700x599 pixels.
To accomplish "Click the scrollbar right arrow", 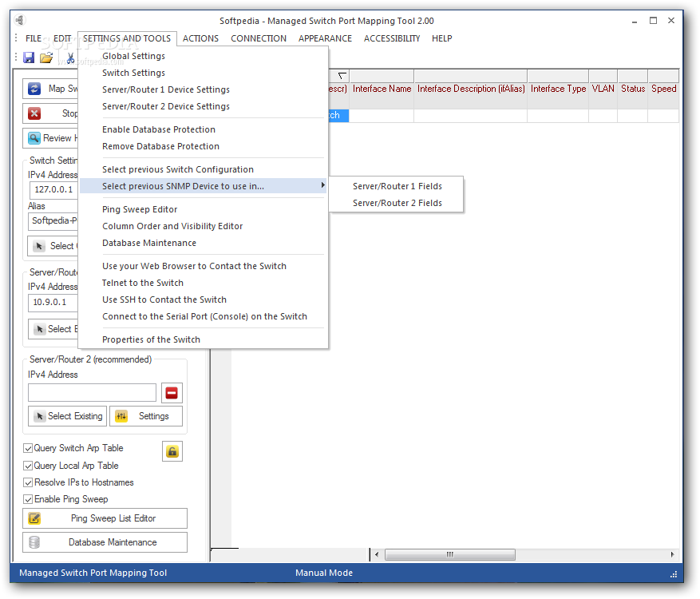I will point(672,554).
